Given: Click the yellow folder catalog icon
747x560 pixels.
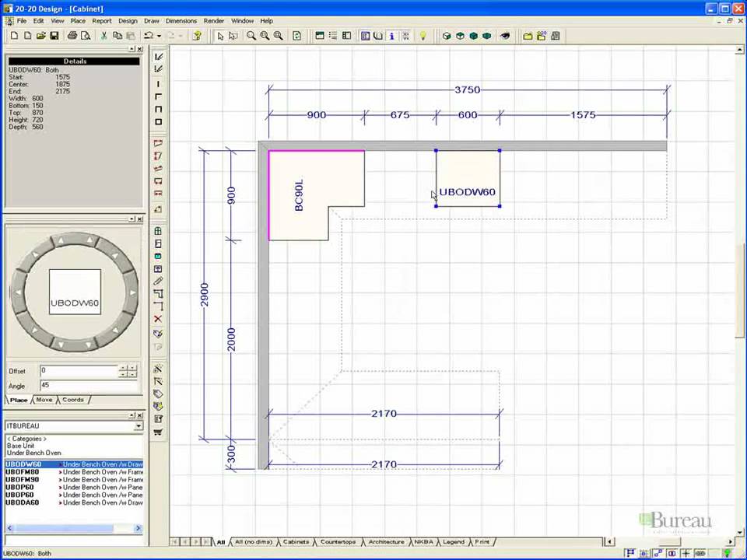Looking at the screenshot, I should [528, 36].
